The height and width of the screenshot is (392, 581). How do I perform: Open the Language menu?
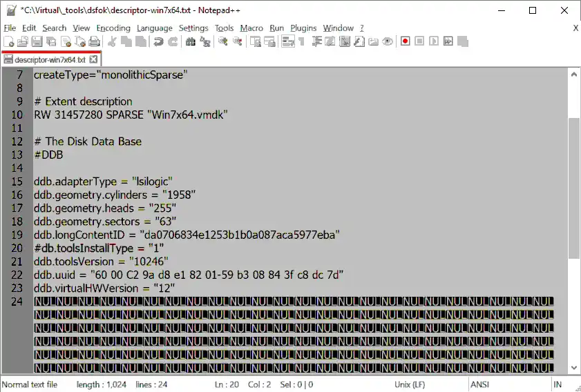pos(155,28)
